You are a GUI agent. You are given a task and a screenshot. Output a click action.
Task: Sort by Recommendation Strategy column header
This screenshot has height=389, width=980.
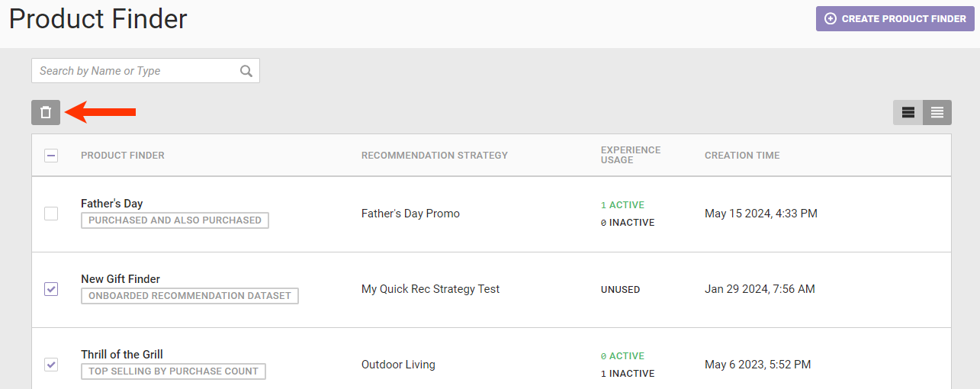coord(434,156)
